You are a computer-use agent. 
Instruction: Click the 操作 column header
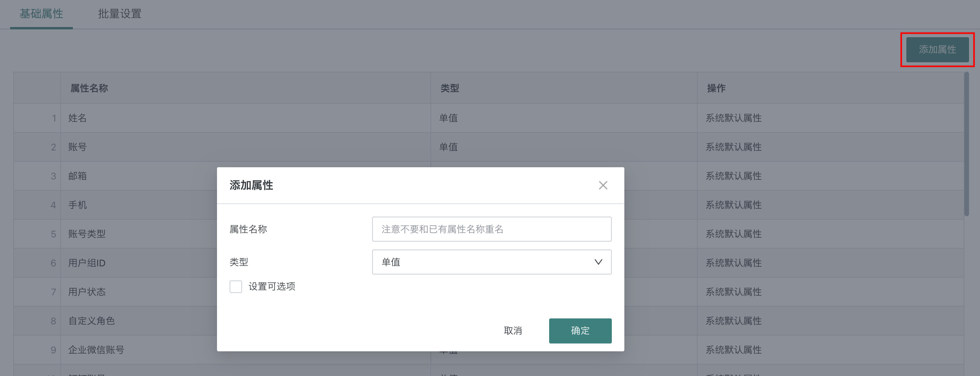coord(716,88)
